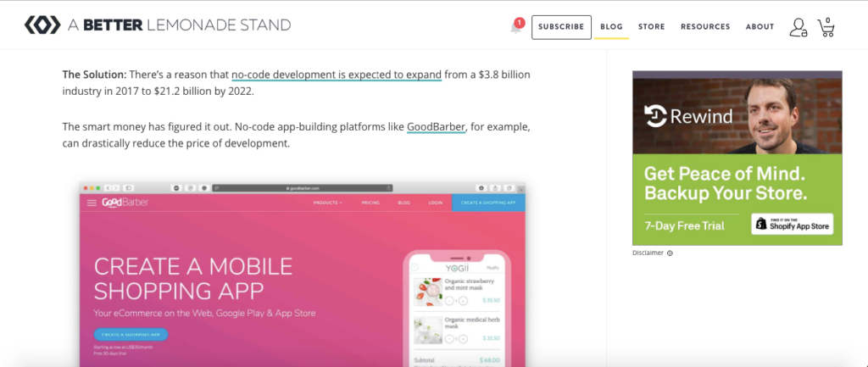Click the Rewind logo in the ad

[x=688, y=117]
